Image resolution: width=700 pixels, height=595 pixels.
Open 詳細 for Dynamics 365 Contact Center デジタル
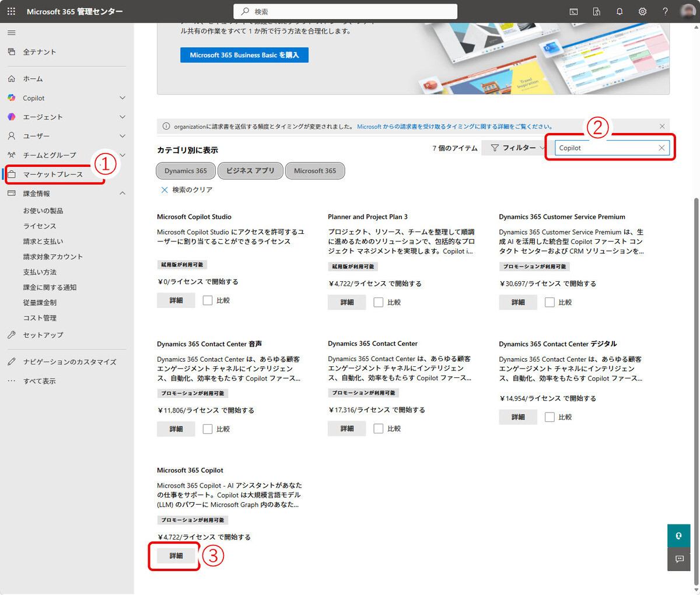pos(518,417)
